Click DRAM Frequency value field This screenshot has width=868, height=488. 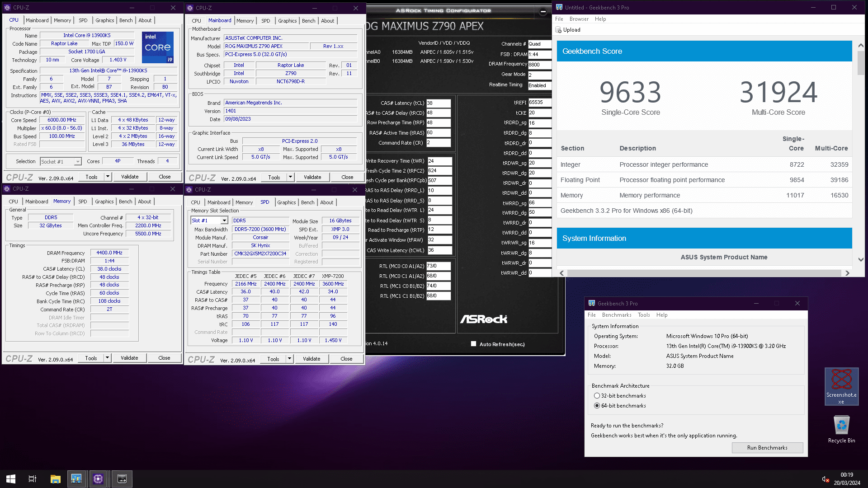(x=540, y=65)
